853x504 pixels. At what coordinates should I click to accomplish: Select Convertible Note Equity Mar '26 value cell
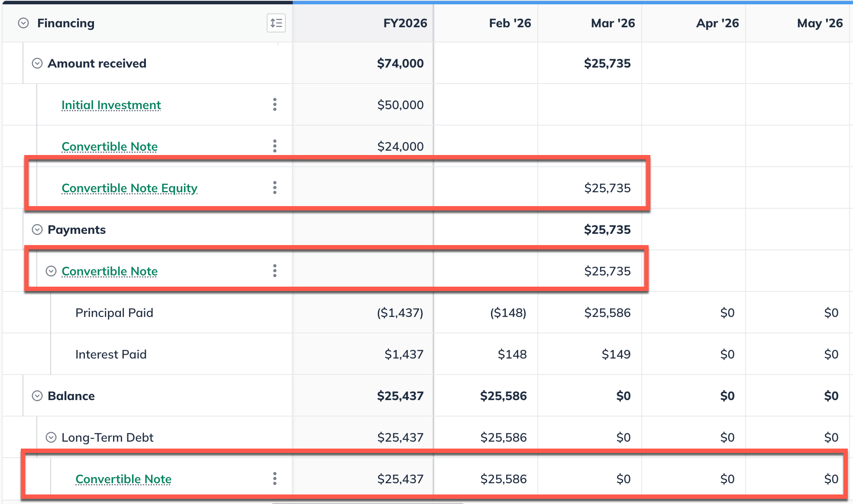(x=607, y=188)
